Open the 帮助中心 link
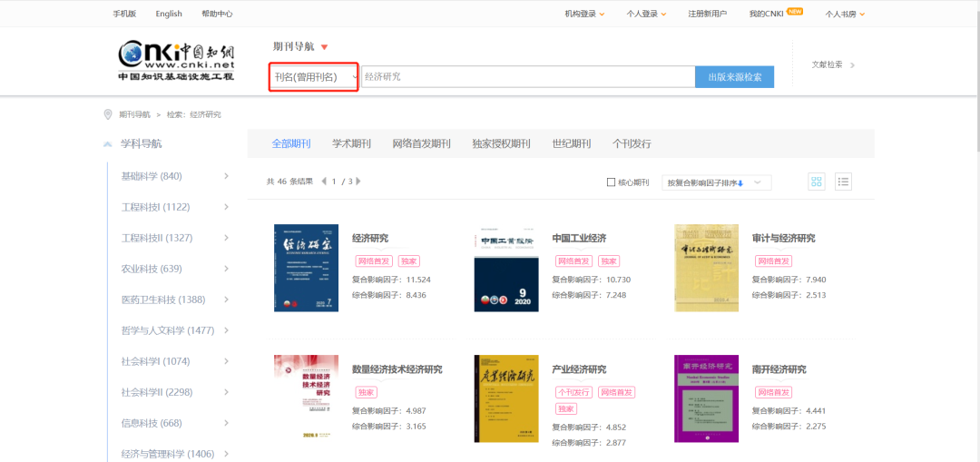 tap(217, 14)
